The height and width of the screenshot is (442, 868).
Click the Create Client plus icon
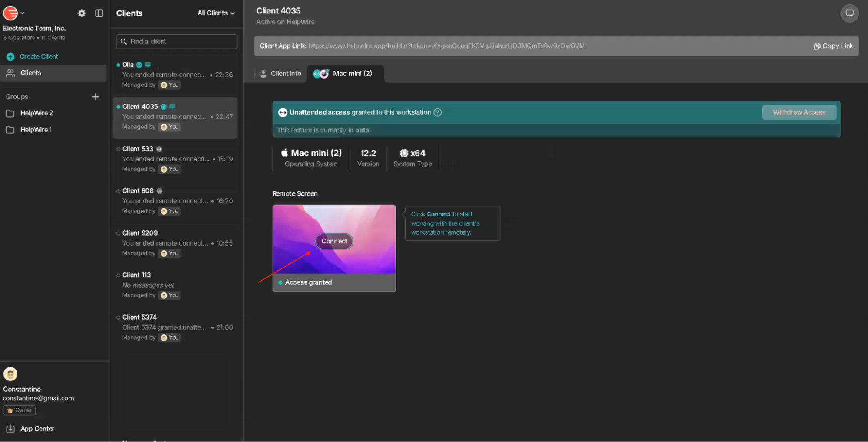pos(10,56)
